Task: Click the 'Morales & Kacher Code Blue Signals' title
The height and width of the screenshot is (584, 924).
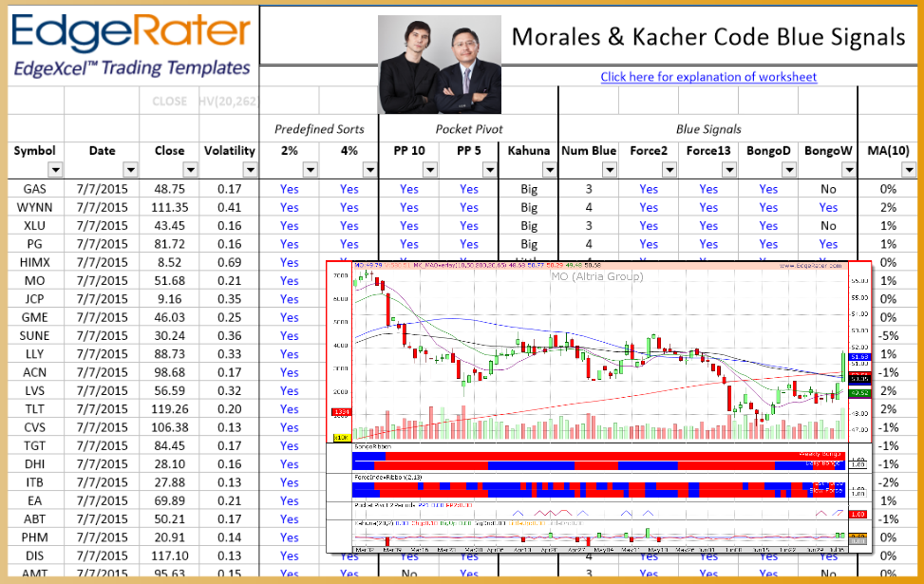Action: click(708, 37)
